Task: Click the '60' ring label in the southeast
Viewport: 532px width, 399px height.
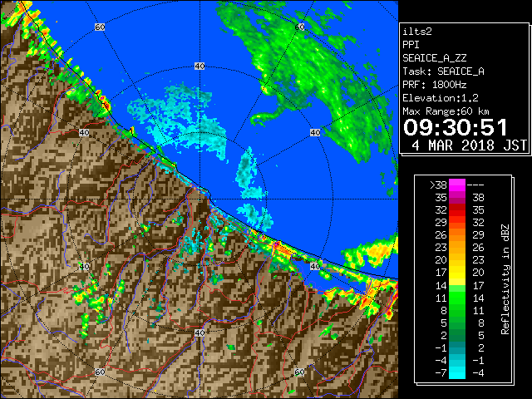Action: [x=299, y=372]
